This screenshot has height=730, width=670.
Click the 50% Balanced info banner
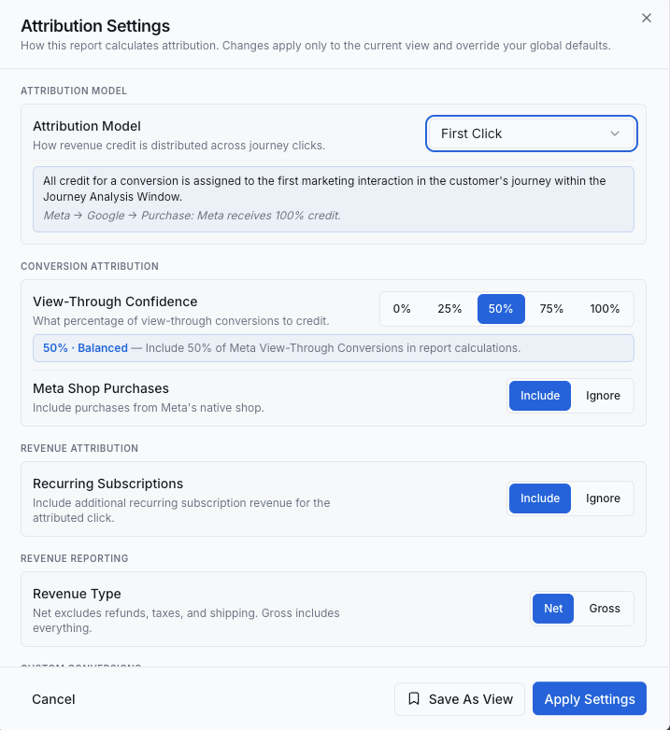pyautogui.click(x=333, y=348)
